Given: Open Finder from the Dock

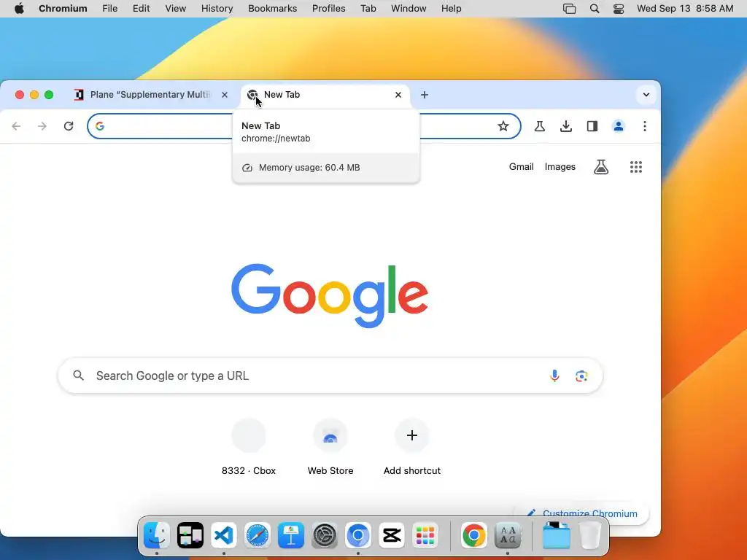Looking at the screenshot, I should [157, 535].
